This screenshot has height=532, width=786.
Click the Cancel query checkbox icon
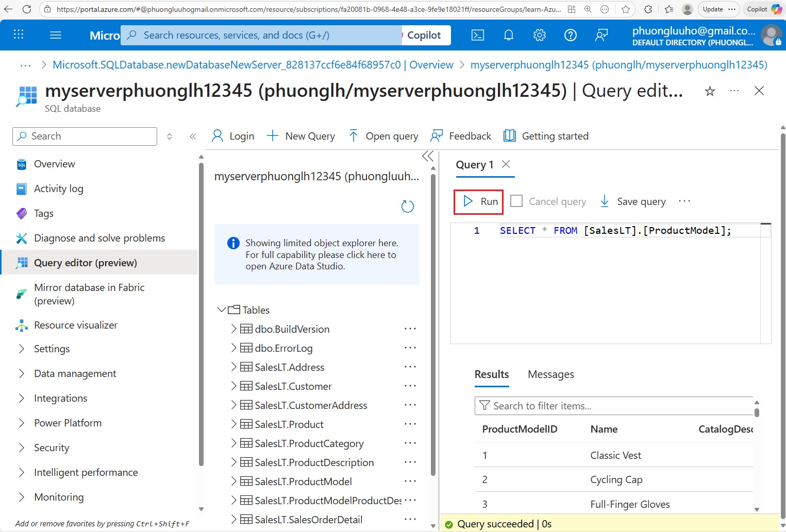pyautogui.click(x=516, y=201)
